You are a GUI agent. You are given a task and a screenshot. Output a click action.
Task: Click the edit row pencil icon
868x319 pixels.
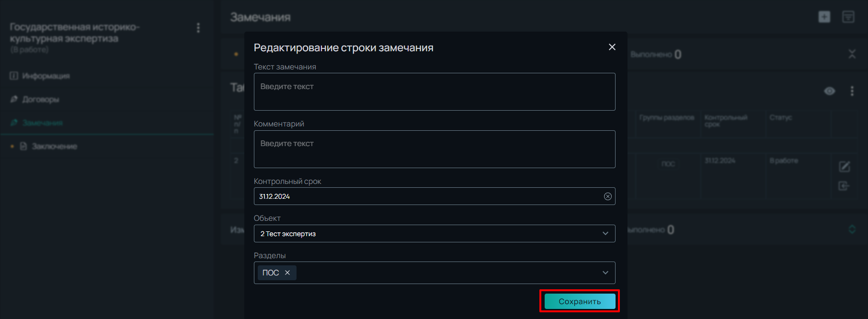pos(844,167)
